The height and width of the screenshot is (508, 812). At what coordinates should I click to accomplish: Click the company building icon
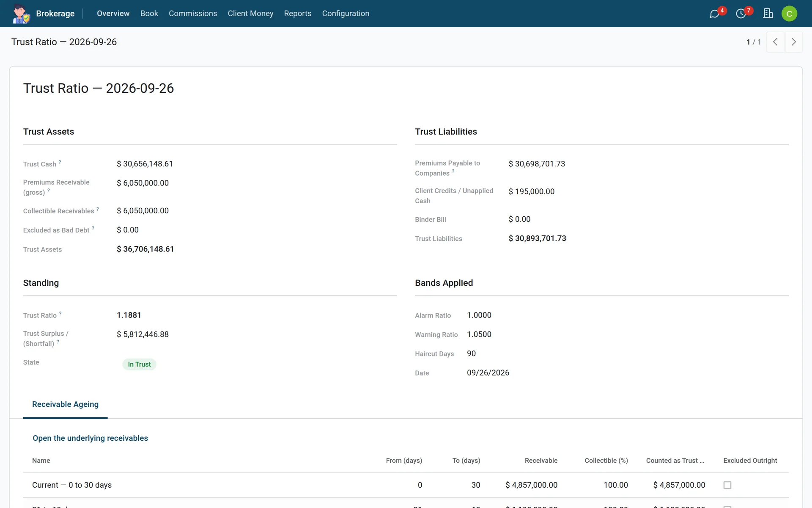[x=768, y=14]
